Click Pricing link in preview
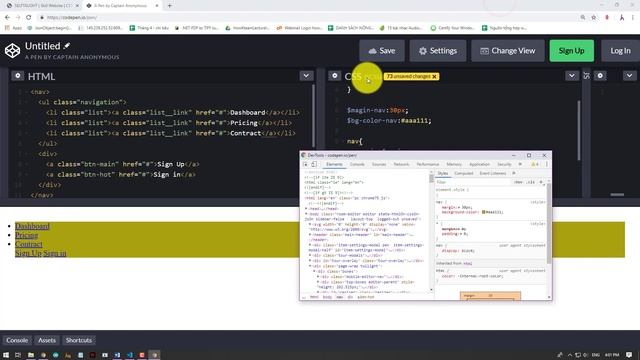The height and width of the screenshot is (360, 640). [27, 235]
